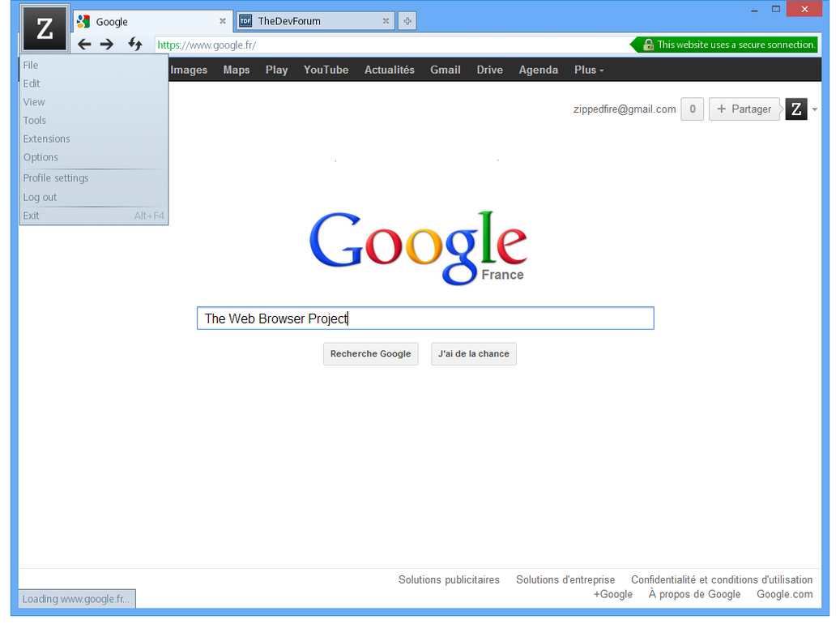Click zippedfire@gmail.com account link
Screen dimensions: 840x624
(624, 109)
